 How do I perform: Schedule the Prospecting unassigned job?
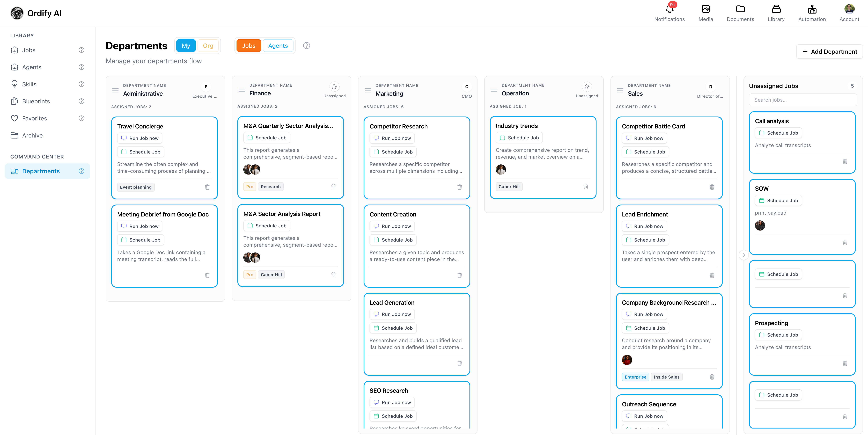pyautogui.click(x=778, y=335)
